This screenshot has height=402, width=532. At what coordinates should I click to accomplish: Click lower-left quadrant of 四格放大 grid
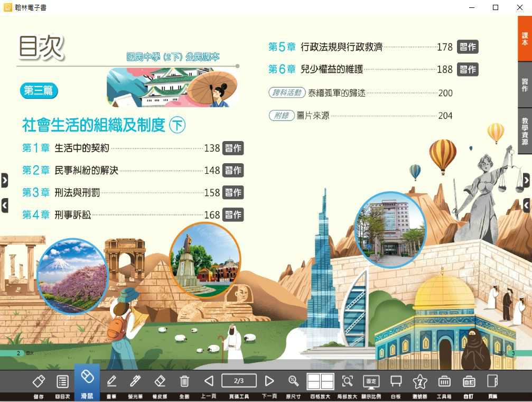[x=313, y=385]
